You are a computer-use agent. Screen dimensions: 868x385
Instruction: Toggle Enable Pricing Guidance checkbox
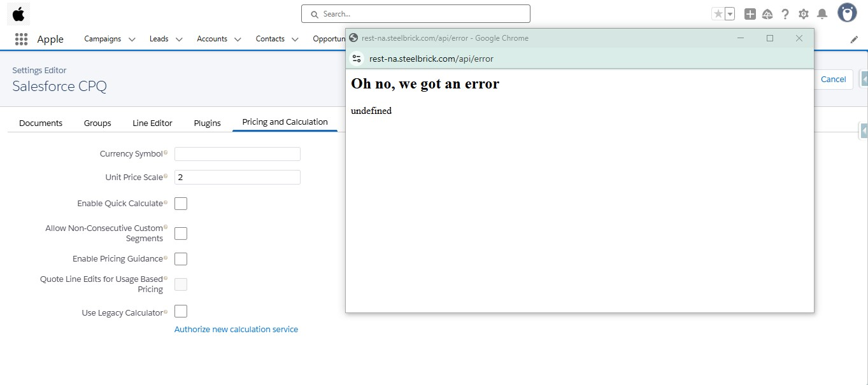pos(181,259)
